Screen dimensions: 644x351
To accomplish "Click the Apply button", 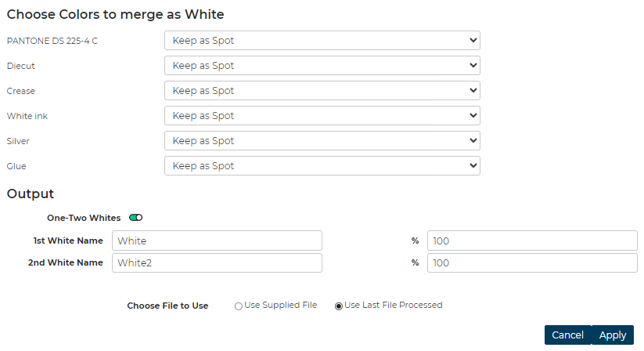I will click(x=612, y=335).
